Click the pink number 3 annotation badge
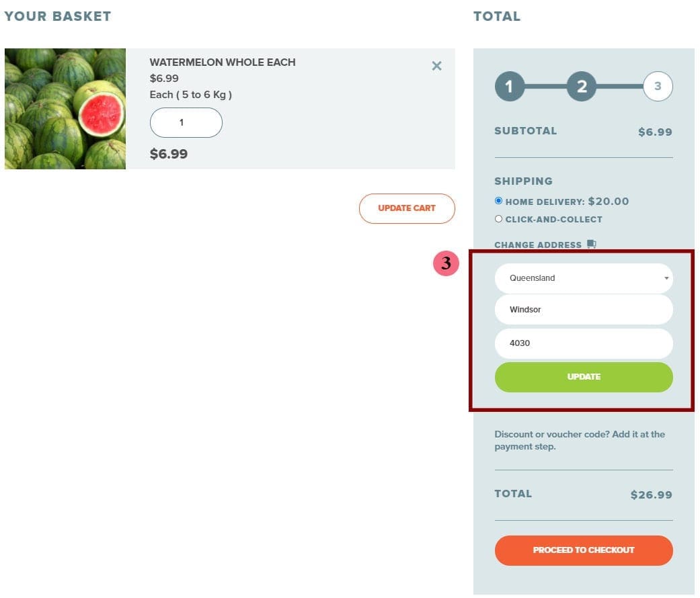The width and height of the screenshot is (700, 598). point(446,263)
